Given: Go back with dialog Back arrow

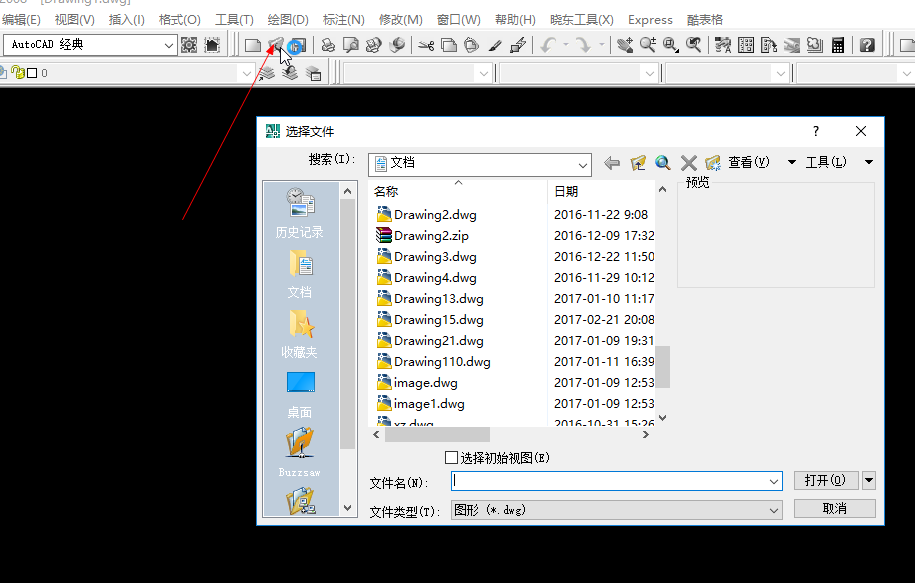Looking at the screenshot, I should click(x=612, y=163).
